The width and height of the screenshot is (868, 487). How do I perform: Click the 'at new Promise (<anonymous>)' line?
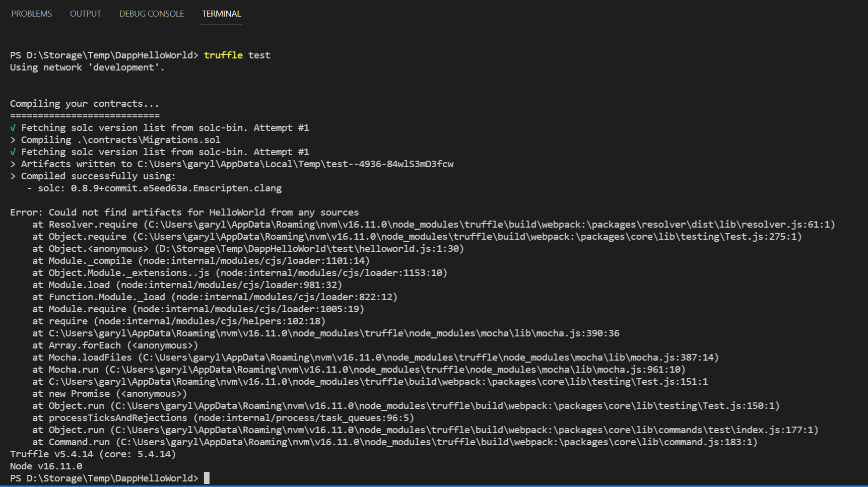110,393
